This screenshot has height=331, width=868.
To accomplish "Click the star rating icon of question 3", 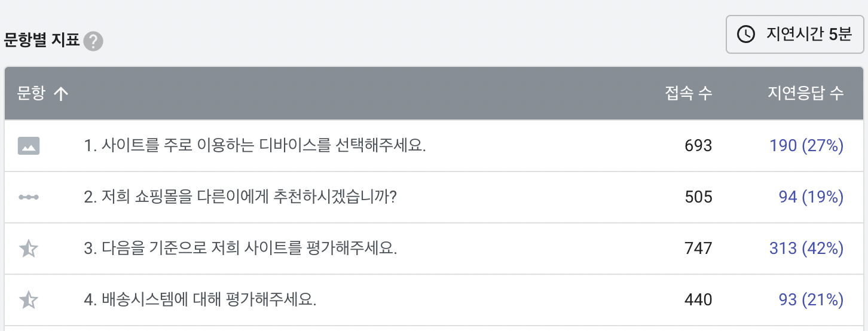I will click(29, 249).
